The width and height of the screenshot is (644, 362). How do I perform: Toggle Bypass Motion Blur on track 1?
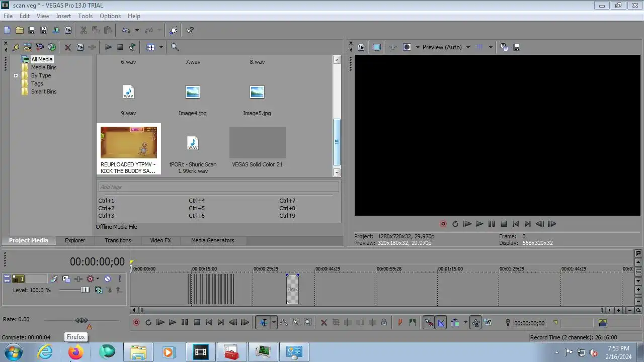point(54,279)
